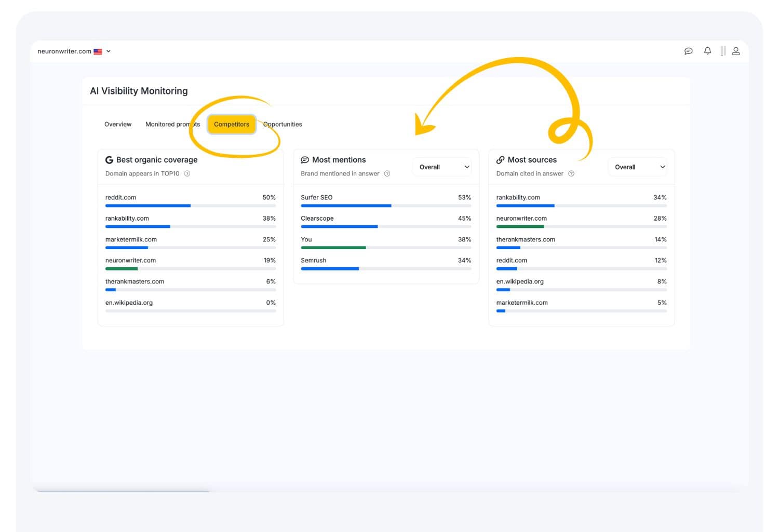Switch to the Overview tab
Viewport: 779px width, 532px height.
118,124
